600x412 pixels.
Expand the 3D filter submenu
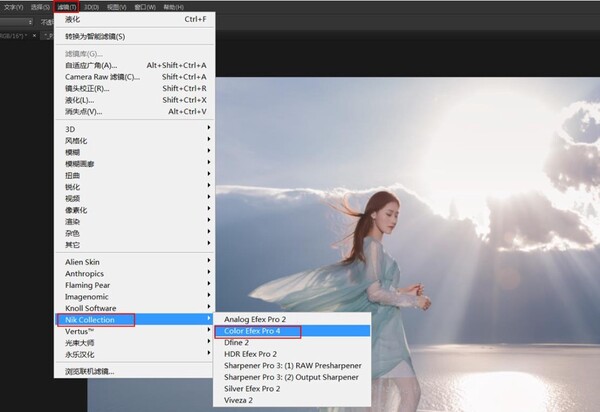pyautogui.click(x=135, y=129)
